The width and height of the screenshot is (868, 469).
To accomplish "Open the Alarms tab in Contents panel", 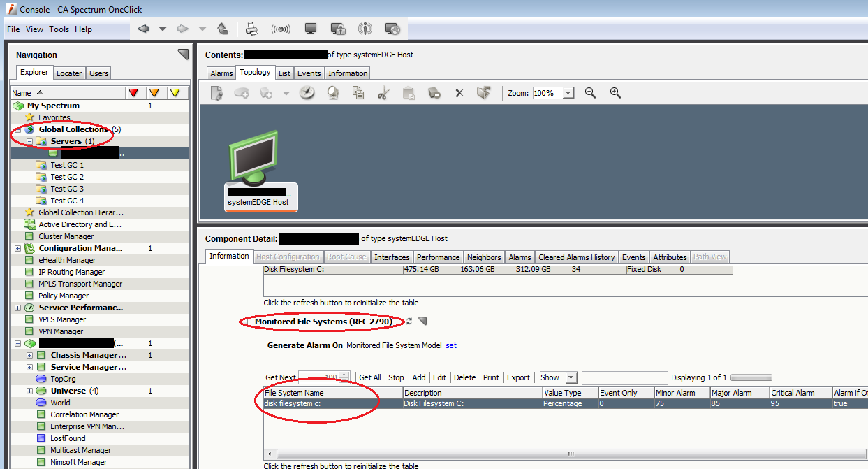I will [x=221, y=73].
